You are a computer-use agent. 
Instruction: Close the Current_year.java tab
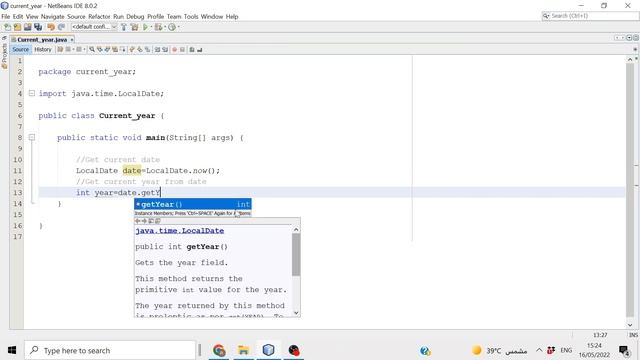tap(72, 40)
